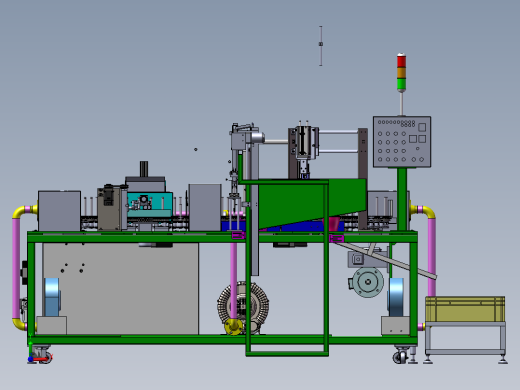Click the yellow collection crate on the stand
The image size is (520, 390).
[x=465, y=309]
